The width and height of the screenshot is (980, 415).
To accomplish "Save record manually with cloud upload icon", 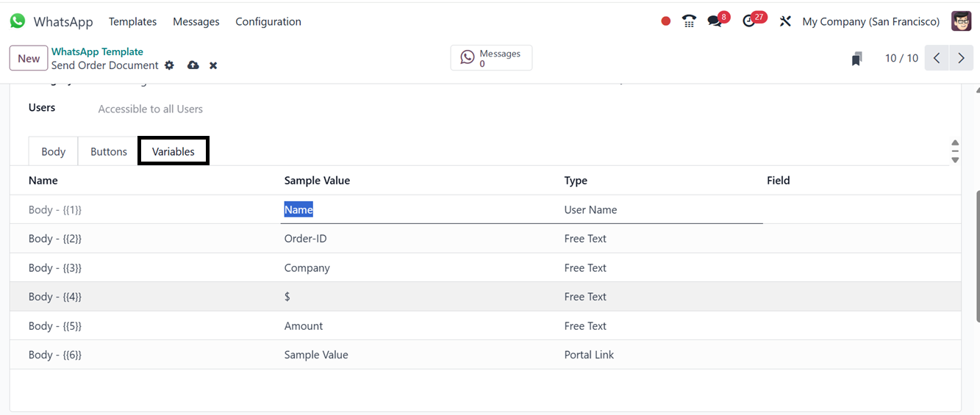I will (x=193, y=65).
